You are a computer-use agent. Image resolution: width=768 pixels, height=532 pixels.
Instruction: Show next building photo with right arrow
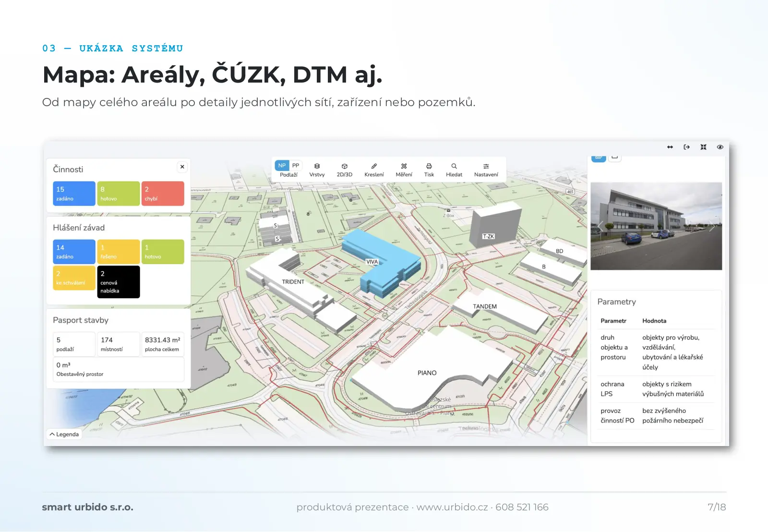point(712,226)
